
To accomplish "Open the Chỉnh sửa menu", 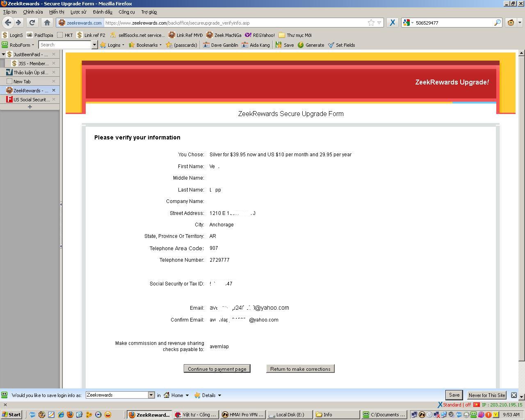I will [x=33, y=12].
